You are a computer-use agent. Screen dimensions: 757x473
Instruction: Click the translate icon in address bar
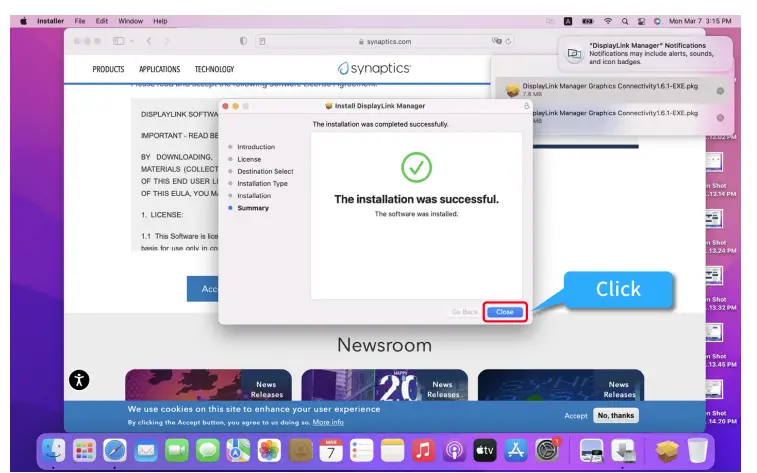click(497, 41)
